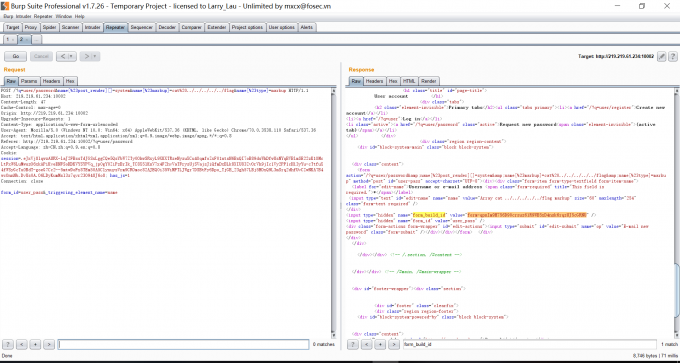Switch to the Comparer tab
Image resolution: width=680 pixels, height=363 pixels.
coord(191,27)
